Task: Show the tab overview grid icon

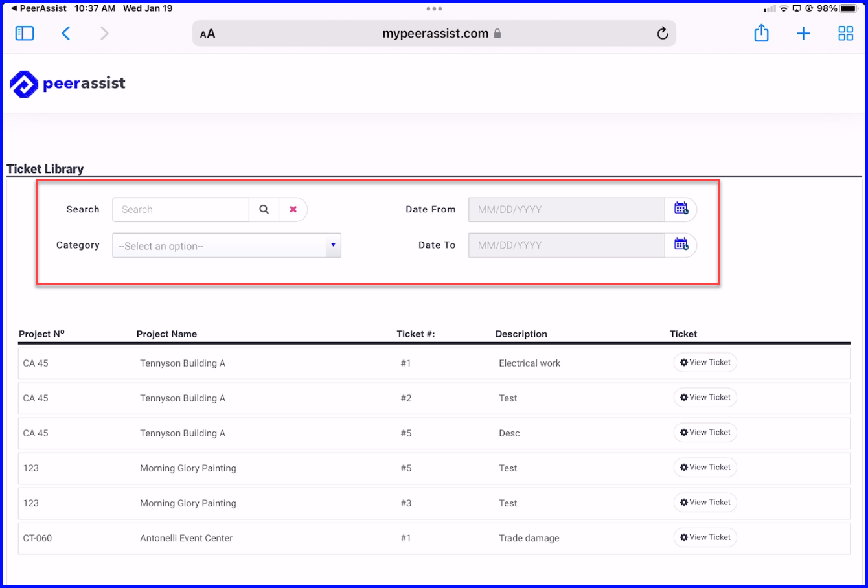Action: 846,33
